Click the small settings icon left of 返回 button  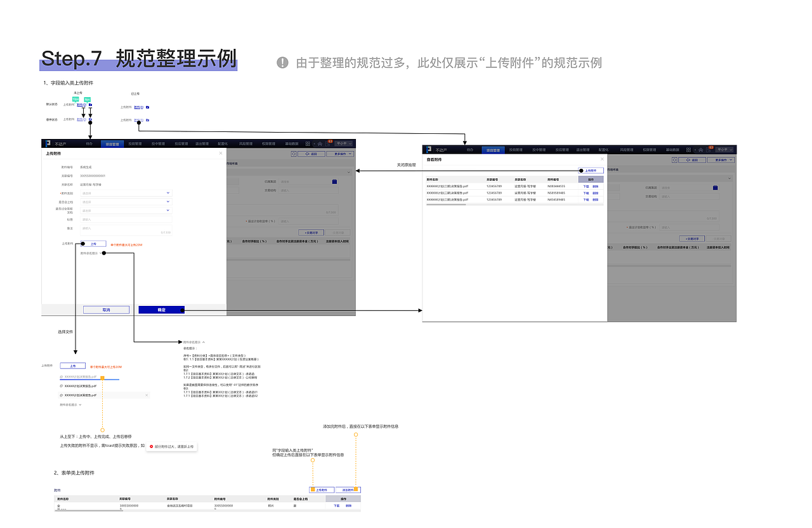(292, 152)
